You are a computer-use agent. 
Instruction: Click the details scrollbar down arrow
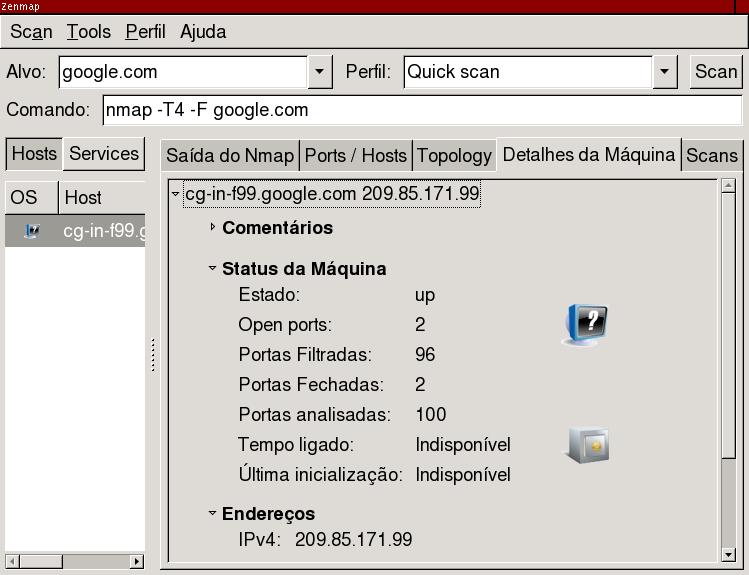click(x=728, y=554)
